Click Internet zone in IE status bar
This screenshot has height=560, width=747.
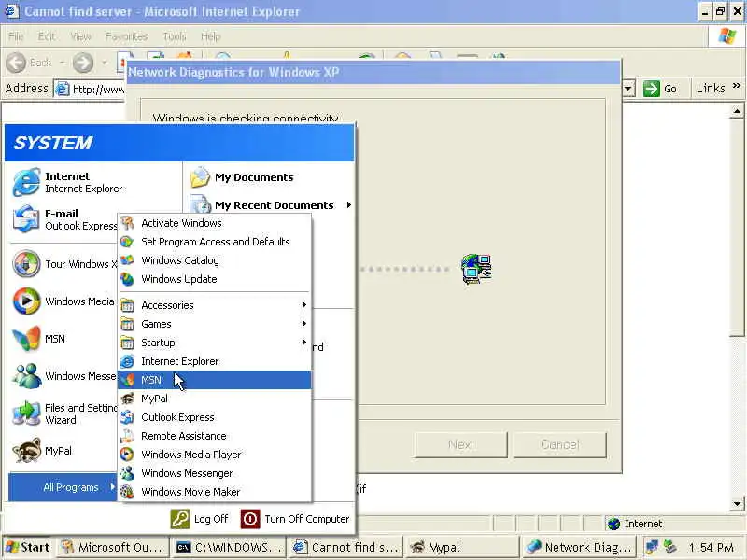(636, 524)
